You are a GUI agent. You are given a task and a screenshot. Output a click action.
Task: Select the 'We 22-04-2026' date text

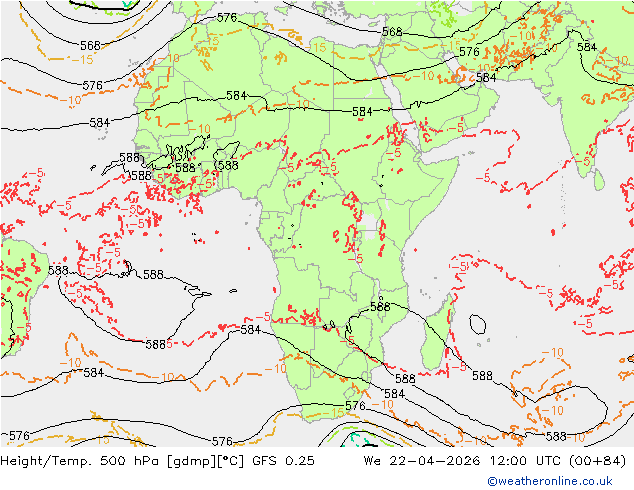[422, 461]
